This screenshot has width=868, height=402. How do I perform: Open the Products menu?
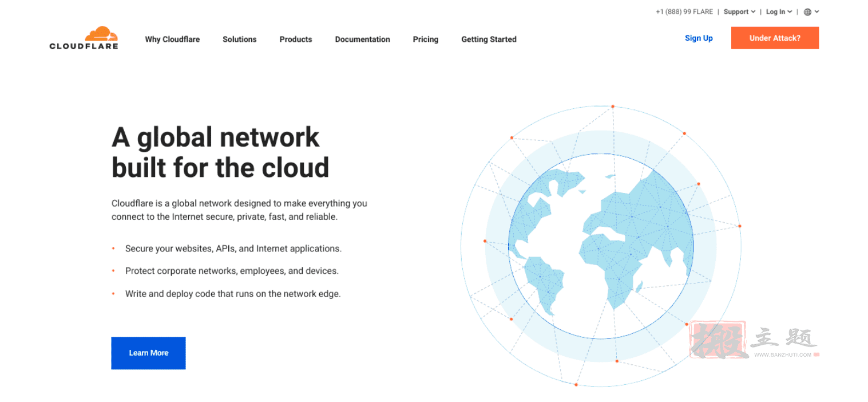(296, 40)
